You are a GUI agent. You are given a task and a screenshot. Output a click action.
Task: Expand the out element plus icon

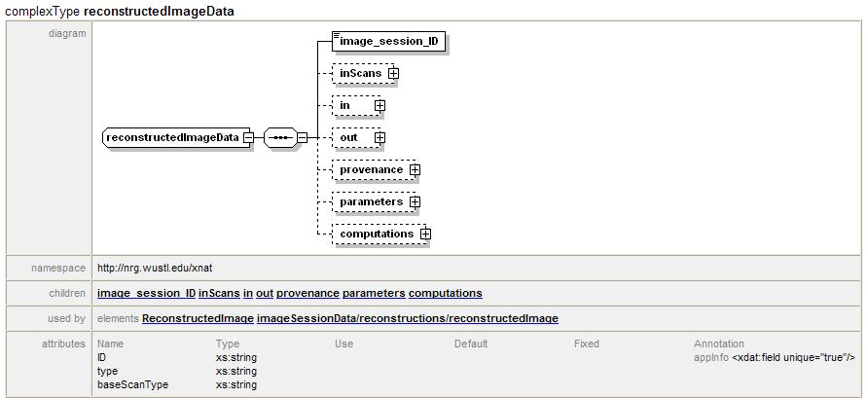380,137
